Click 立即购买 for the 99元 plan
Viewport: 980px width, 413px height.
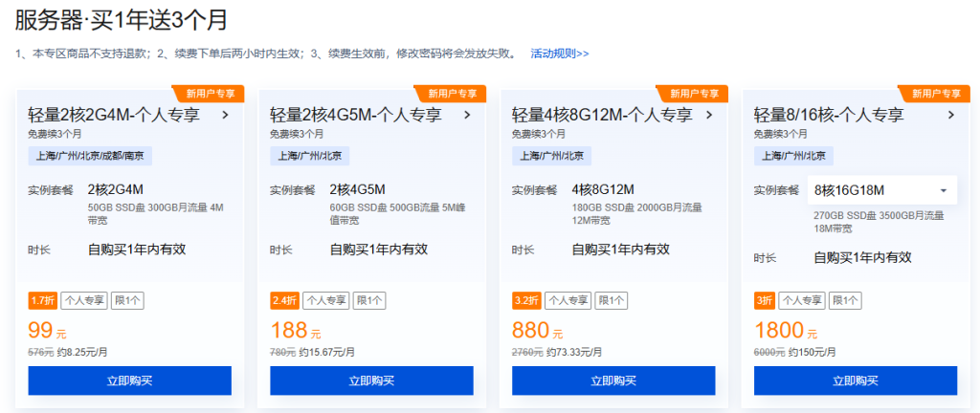click(130, 380)
